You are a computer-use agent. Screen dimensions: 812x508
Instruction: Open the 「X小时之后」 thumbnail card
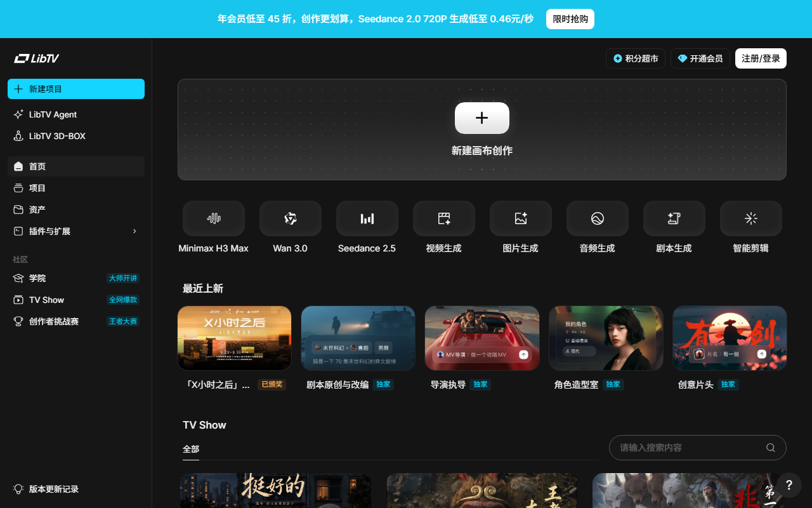[235, 338]
